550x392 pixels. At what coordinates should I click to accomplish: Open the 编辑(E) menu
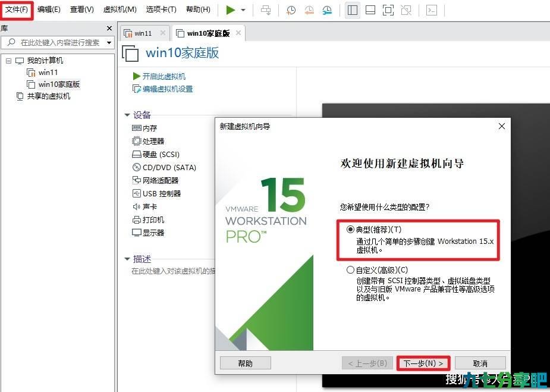[x=49, y=10]
